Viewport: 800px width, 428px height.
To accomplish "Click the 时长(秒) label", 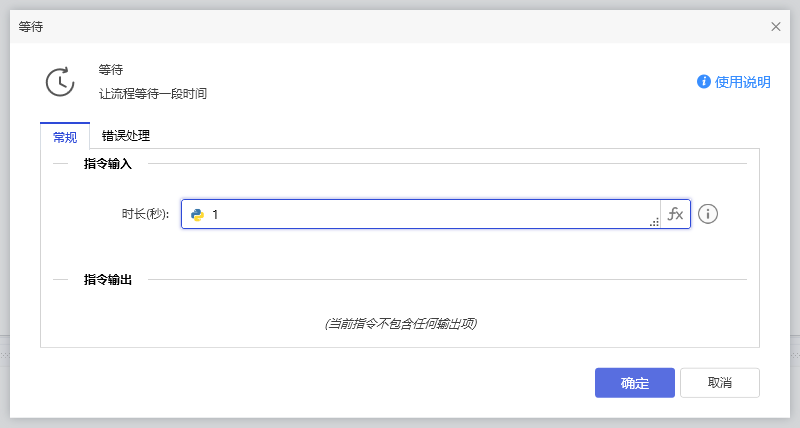I will pos(145,214).
